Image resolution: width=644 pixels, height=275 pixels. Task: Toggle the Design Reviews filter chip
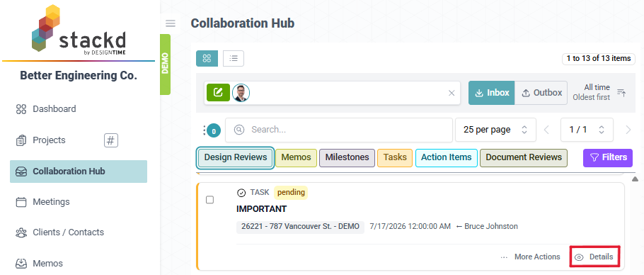[236, 158]
